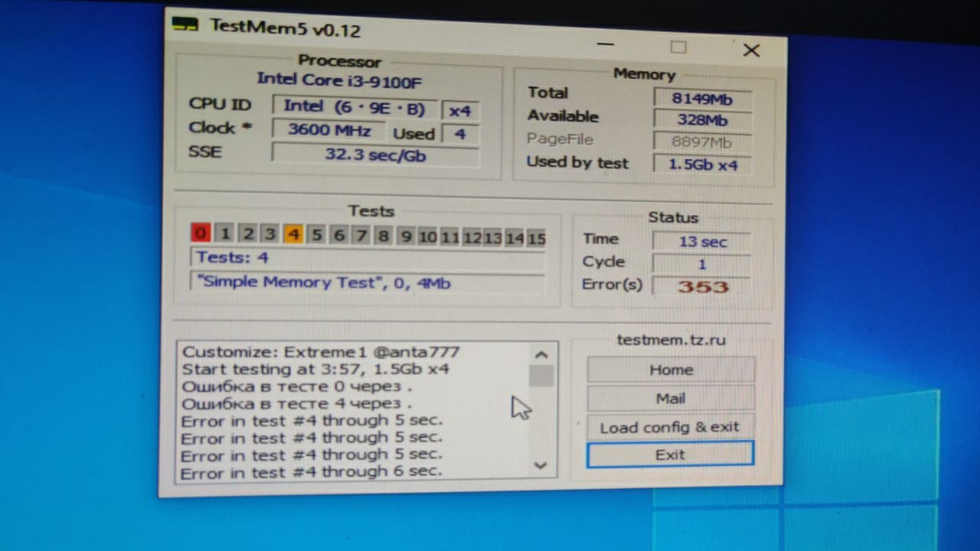The width and height of the screenshot is (980, 551).
Task: Select test indicator box 3
Action: (x=270, y=233)
